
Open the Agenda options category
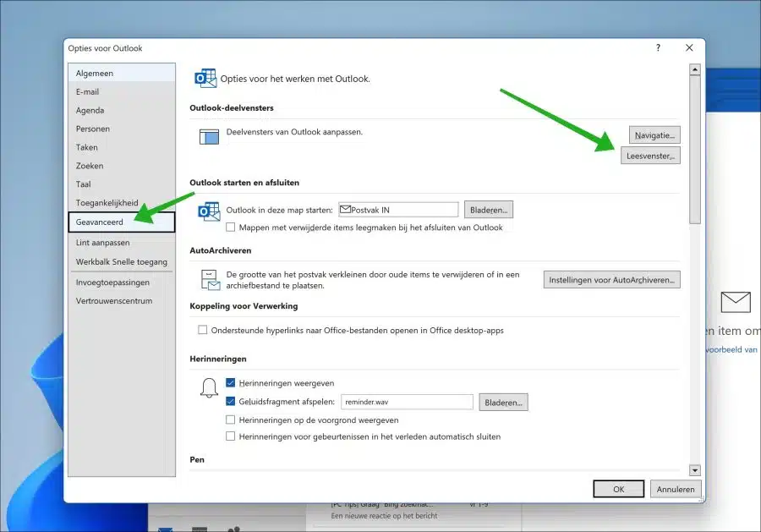point(122,110)
